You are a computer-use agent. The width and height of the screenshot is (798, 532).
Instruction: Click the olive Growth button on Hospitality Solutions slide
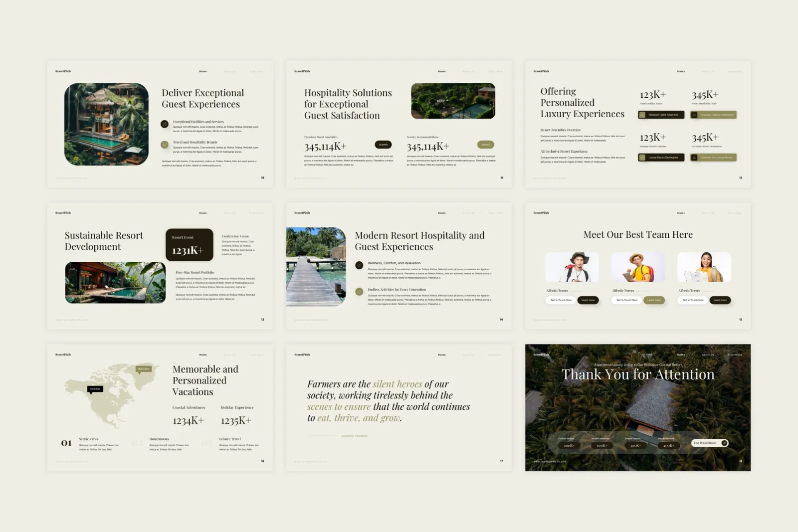pos(486,145)
